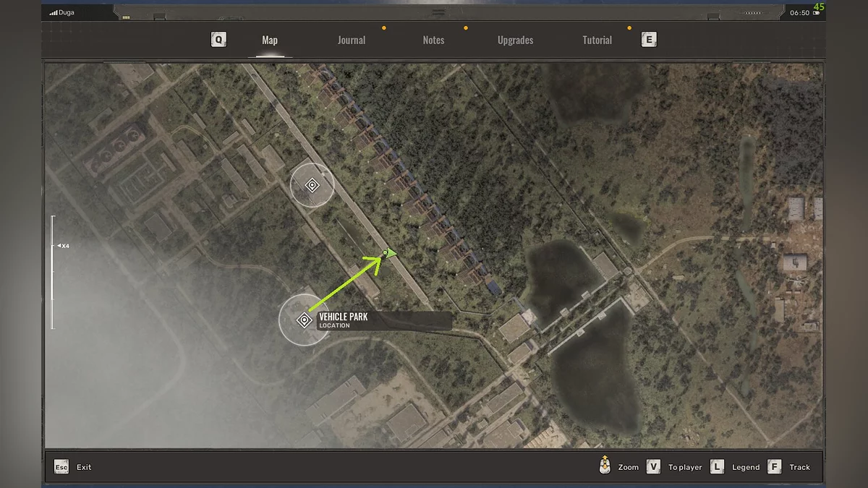Click the Exit button
This screenshot has height=488, width=868.
pos(84,467)
